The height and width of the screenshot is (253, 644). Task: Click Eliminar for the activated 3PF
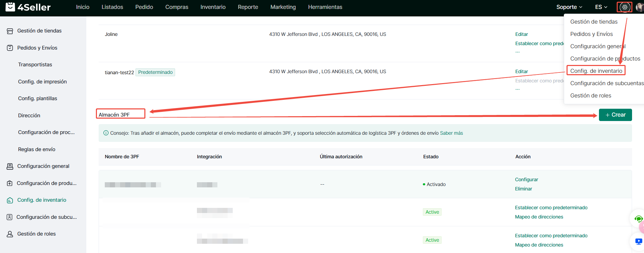[523, 189]
